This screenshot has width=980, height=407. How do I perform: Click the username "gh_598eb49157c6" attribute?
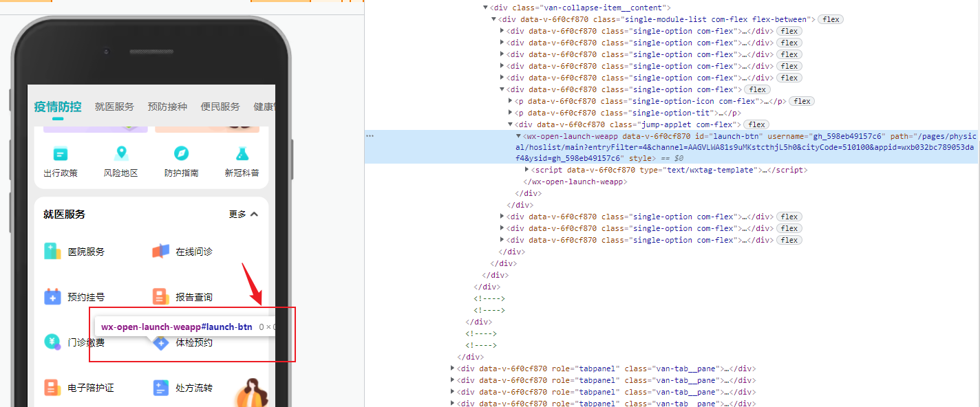click(x=827, y=136)
